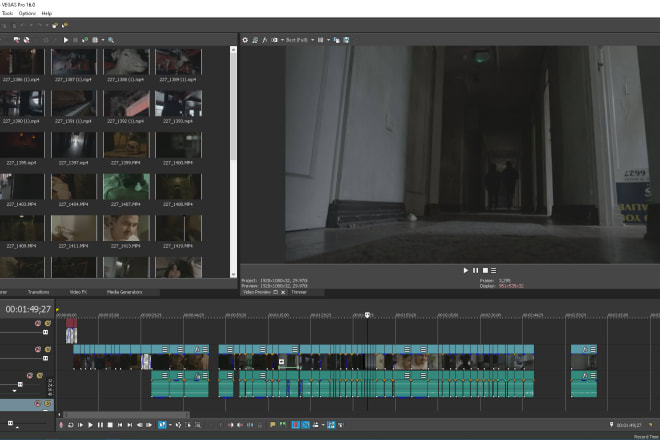Solo the second video track
Viewport: 660px width, 440px height.
[x=48, y=349]
